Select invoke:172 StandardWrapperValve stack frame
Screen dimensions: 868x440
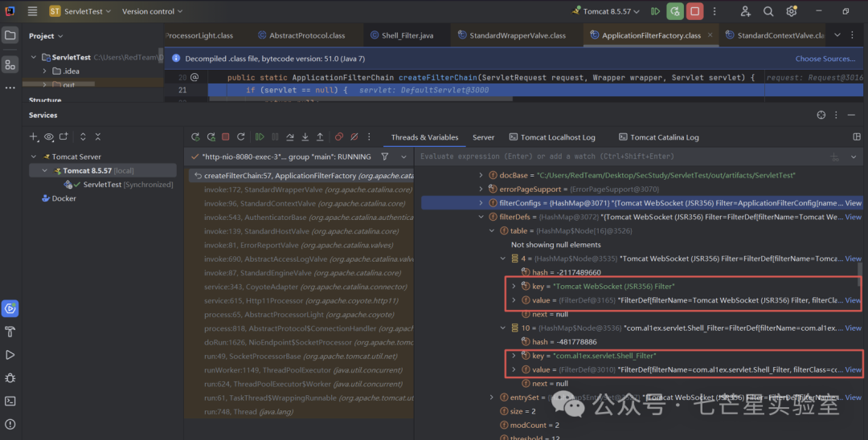click(308, 189)
